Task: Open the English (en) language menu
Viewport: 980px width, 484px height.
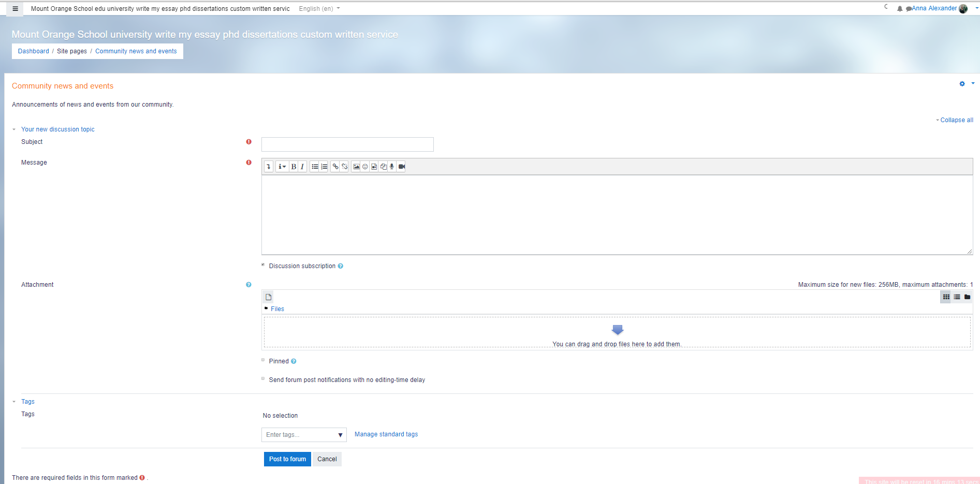Action: (x=319, y=9)
